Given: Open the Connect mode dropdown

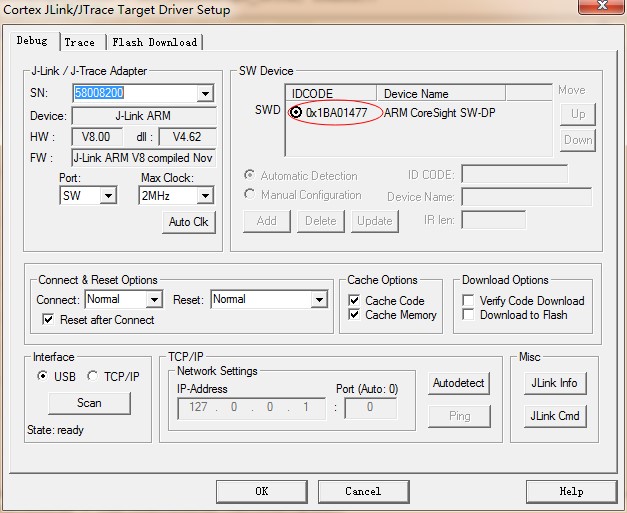Looking at the screenshot, I should 154,299.
